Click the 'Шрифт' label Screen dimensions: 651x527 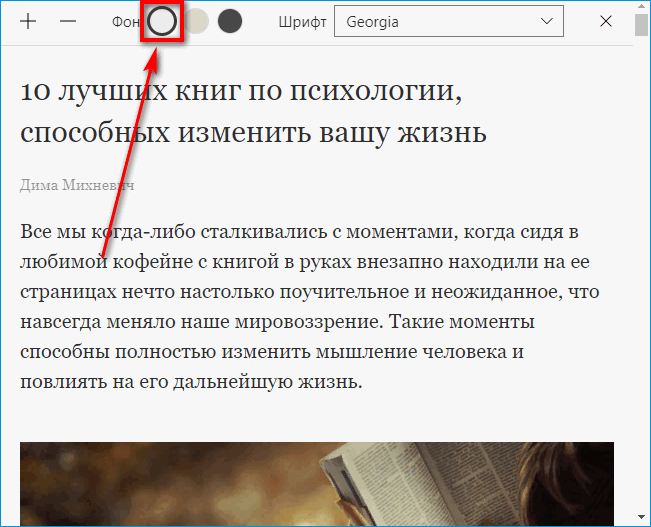[x=303, y=22]
